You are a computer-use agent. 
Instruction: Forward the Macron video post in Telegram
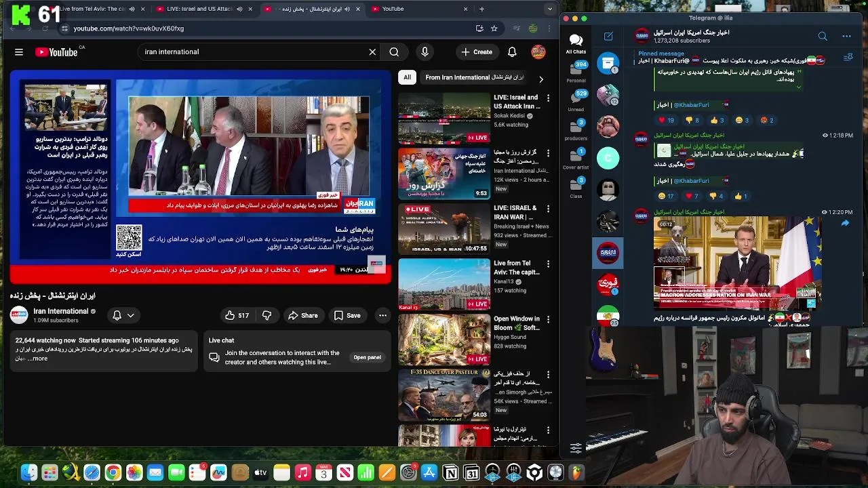[845, 223]
